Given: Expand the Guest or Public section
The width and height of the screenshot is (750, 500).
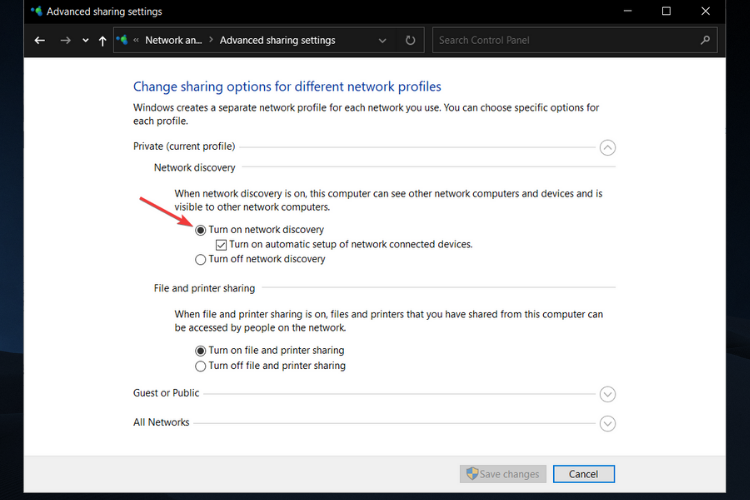Looking at the screenshot, I should point(607,394).
